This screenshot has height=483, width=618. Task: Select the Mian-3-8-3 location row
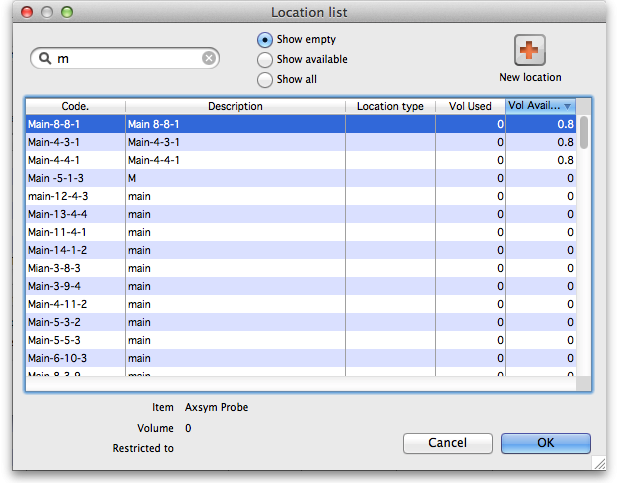pyautogui.click(x=200, y=268)
